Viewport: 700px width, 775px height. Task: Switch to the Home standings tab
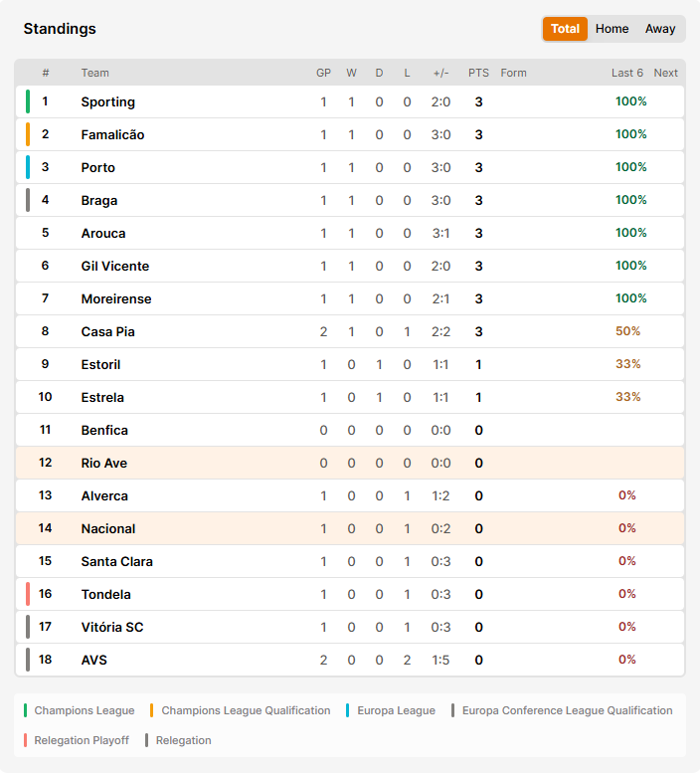[x=612, y=29]
